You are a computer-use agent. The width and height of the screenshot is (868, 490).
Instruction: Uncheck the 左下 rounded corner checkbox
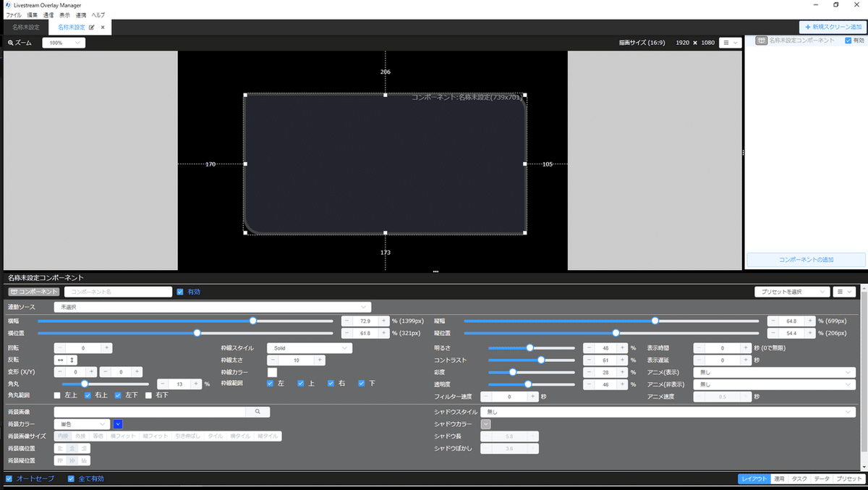point(118,395)
